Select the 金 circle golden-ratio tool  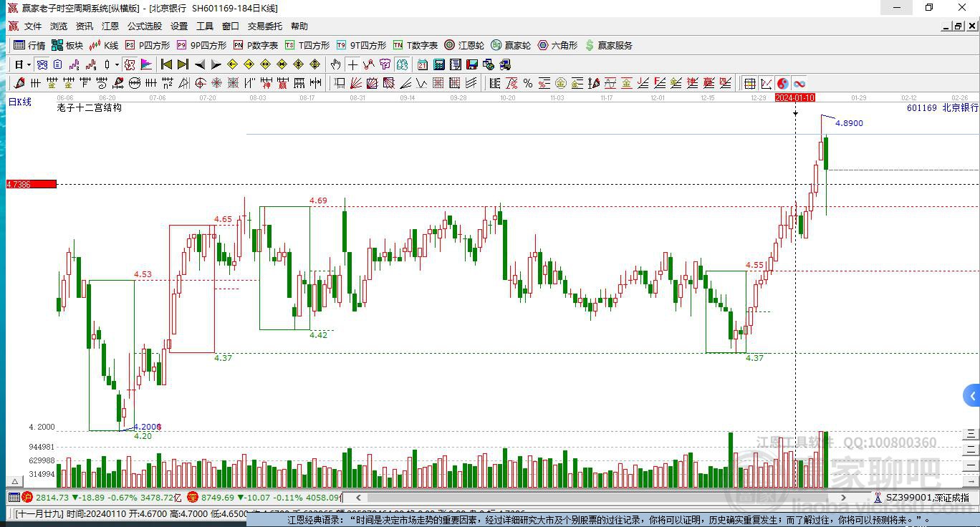point(560,83)
